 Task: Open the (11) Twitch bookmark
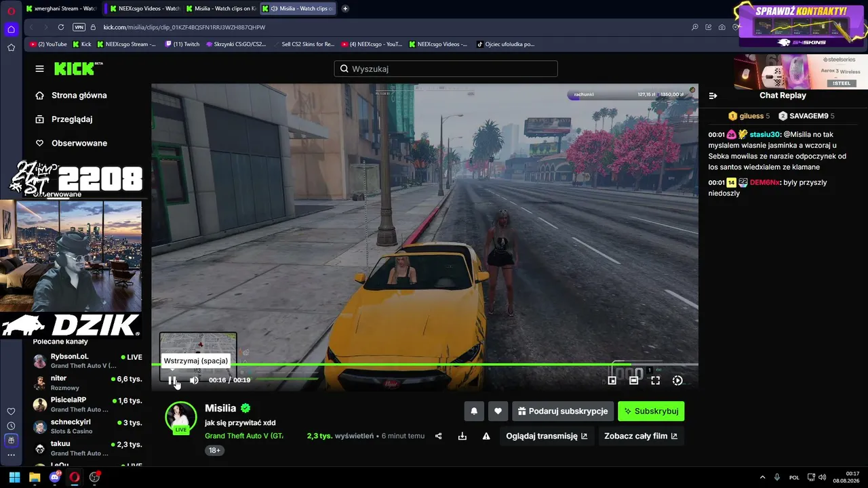click(x=182, y=44)
